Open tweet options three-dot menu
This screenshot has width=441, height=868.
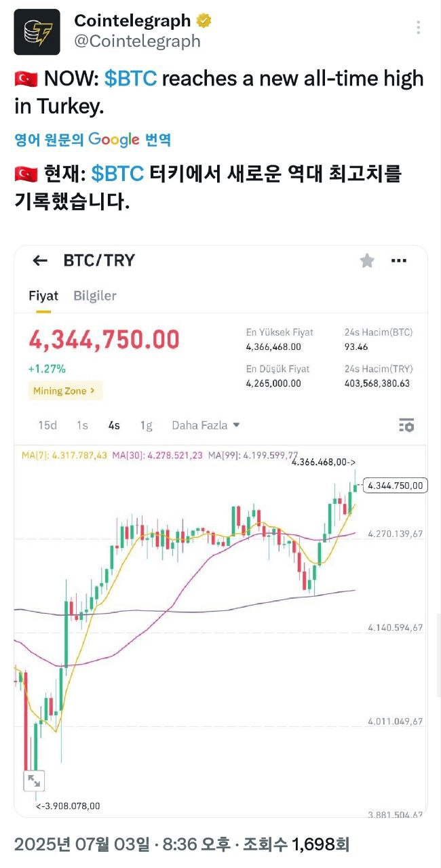click(419, 28)
